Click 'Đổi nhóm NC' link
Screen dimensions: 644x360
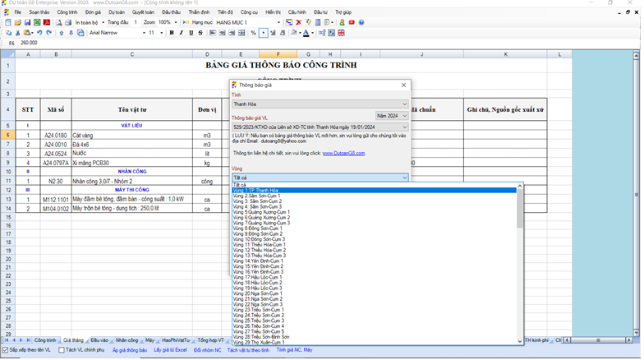coord(209,352)
